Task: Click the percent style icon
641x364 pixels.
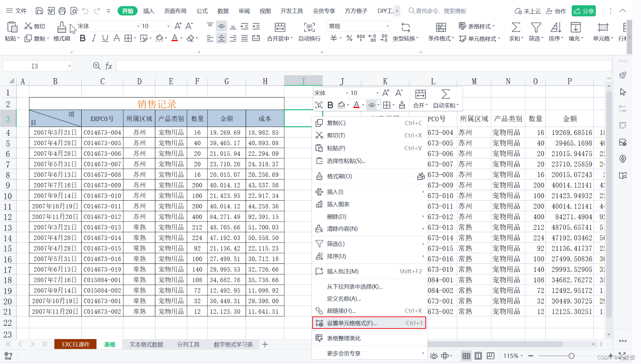Action: [x=349, y=38]
